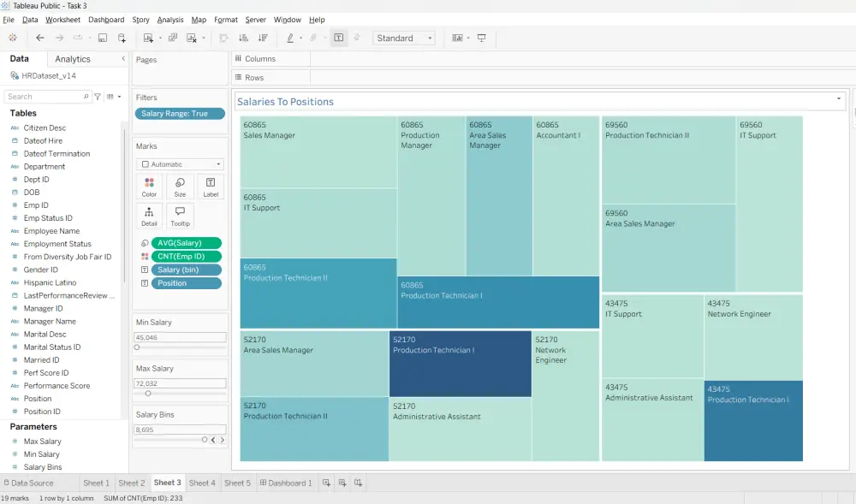856x504 pixels.
Task: Open the Format menu
Action: (226, 20)
